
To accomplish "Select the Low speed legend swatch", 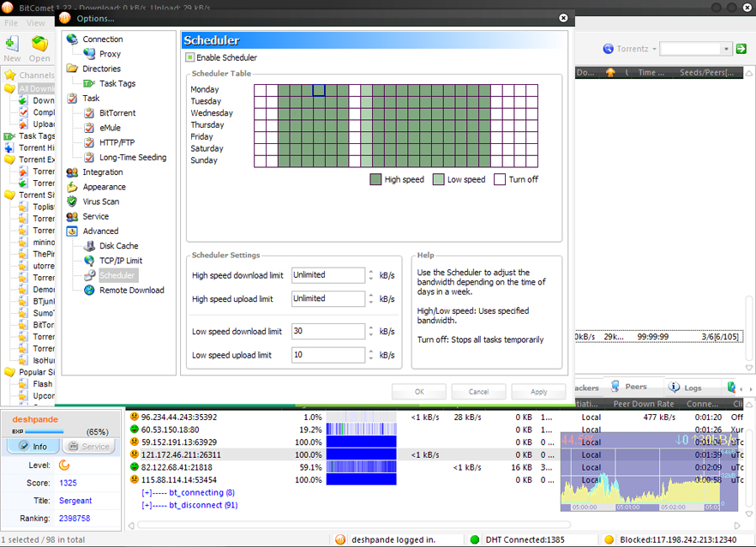I will coord(438,179).
